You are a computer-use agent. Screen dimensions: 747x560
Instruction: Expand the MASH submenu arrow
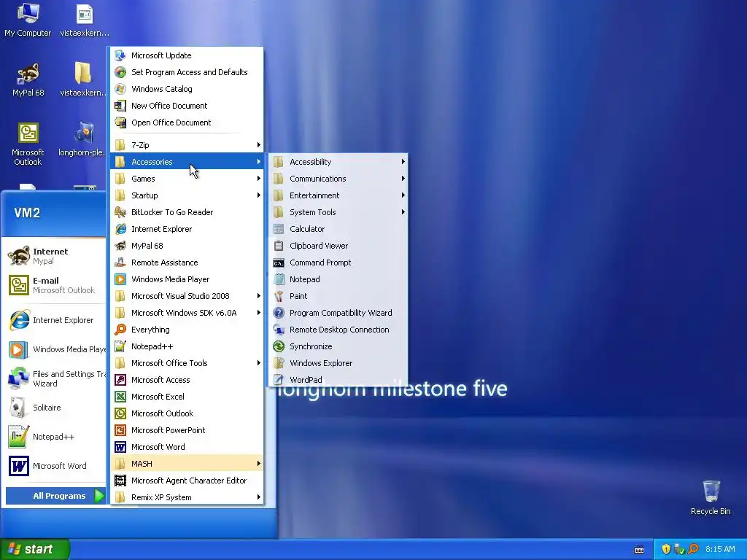(259, 463)
